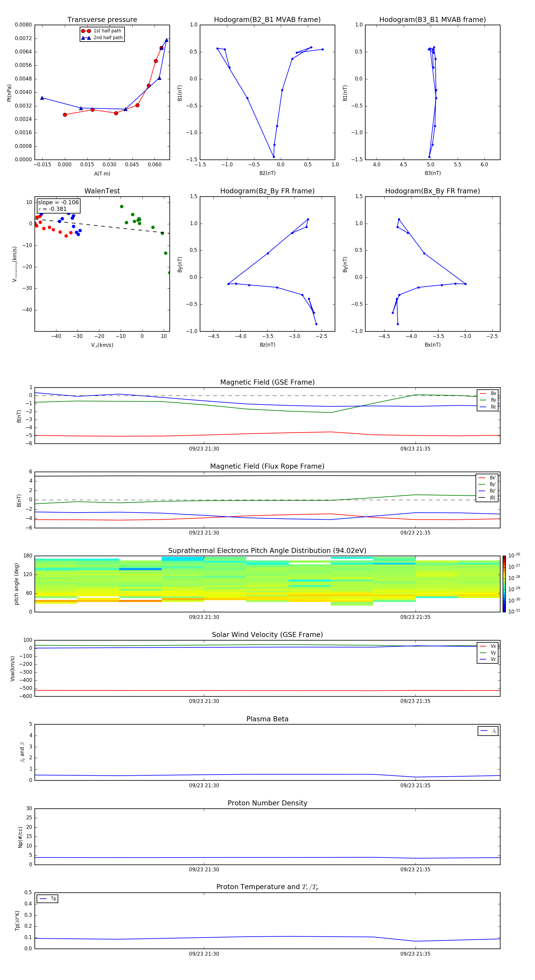
Task: Select the Tp legend entry
Action: click(48, 899)
